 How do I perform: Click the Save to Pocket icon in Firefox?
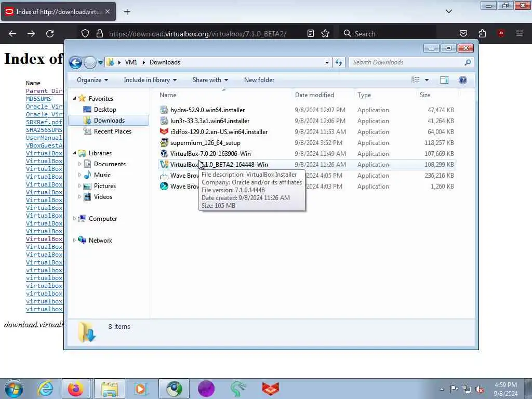(463, 33)
